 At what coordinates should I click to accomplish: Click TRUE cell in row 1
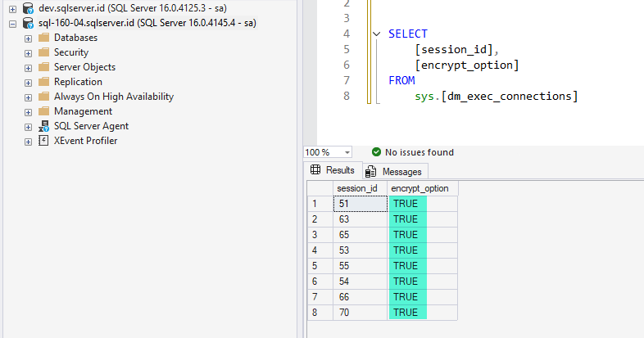click(x=423, y=204)
